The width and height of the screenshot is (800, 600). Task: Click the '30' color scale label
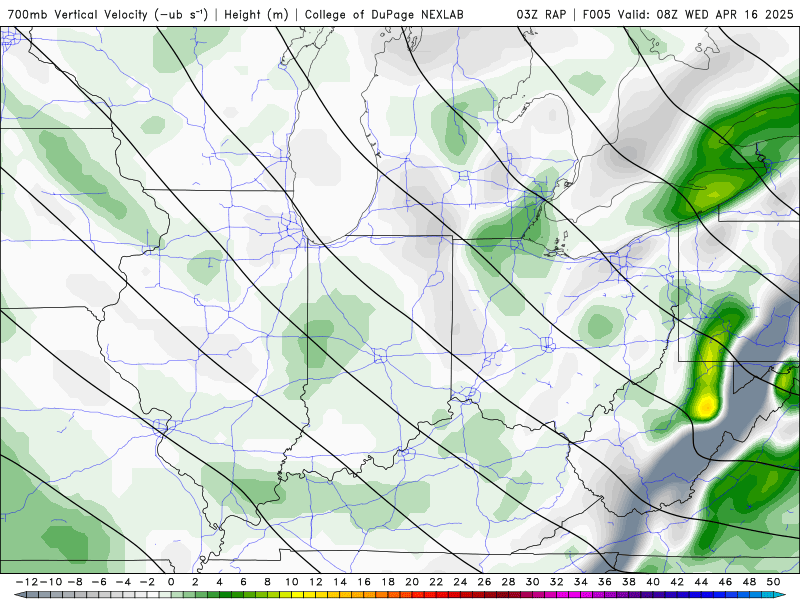(533, 582)
